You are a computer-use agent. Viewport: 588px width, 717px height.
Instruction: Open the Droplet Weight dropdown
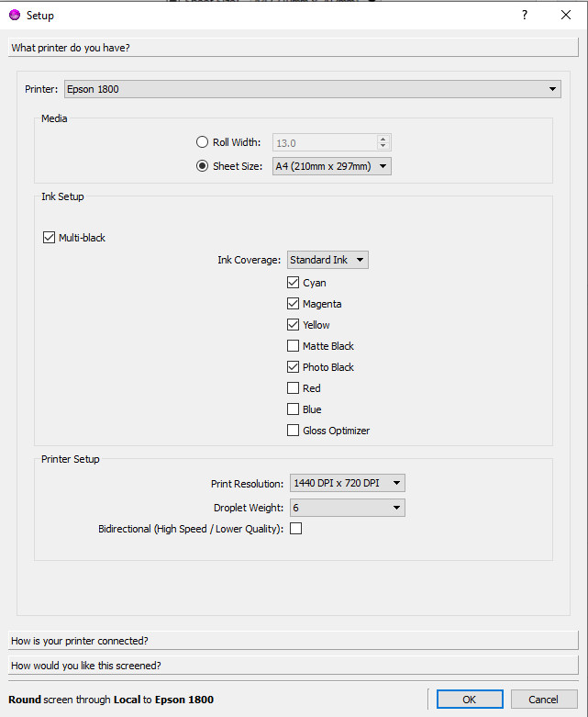tap(347, 508)
